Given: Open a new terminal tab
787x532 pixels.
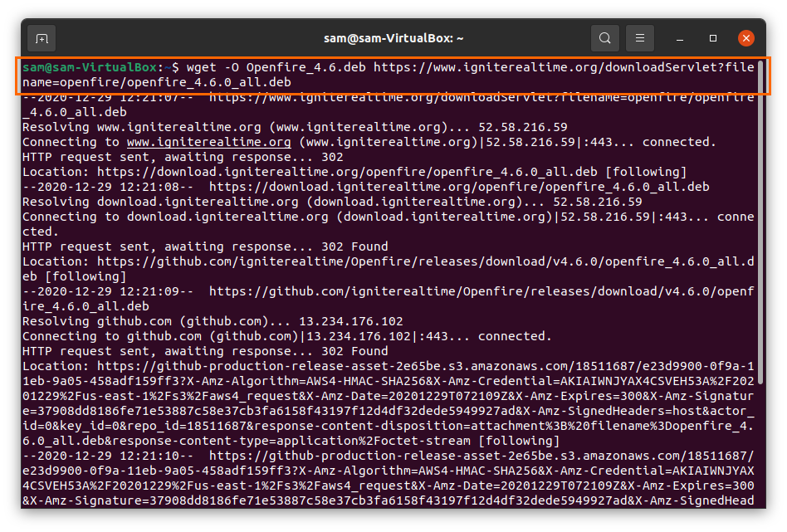Looking at the screenshot, I should tap(42, 39).
